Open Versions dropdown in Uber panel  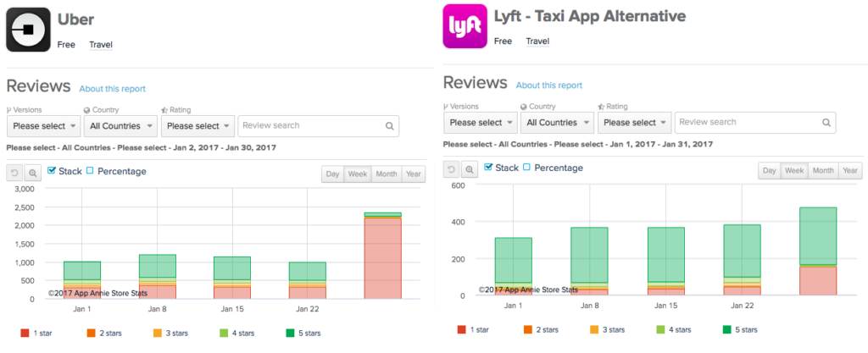pyautogui.click(x=44, y=126)
